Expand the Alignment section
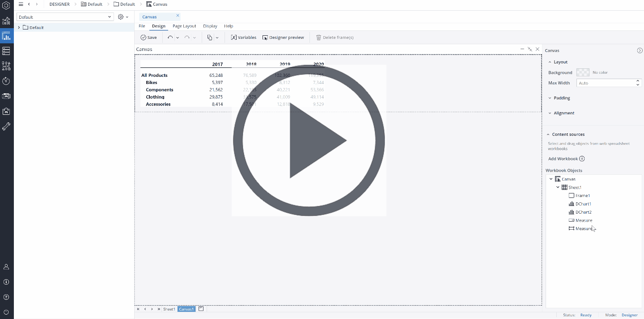 549,113
